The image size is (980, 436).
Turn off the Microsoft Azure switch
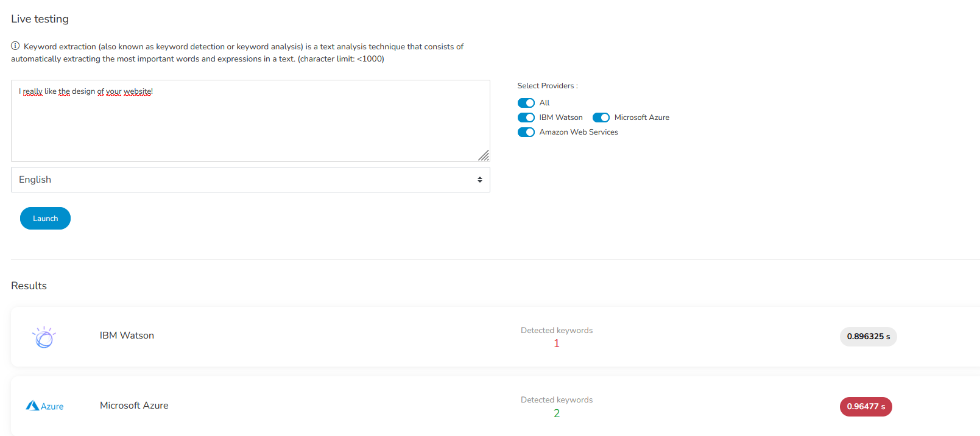tap(601, 118)
